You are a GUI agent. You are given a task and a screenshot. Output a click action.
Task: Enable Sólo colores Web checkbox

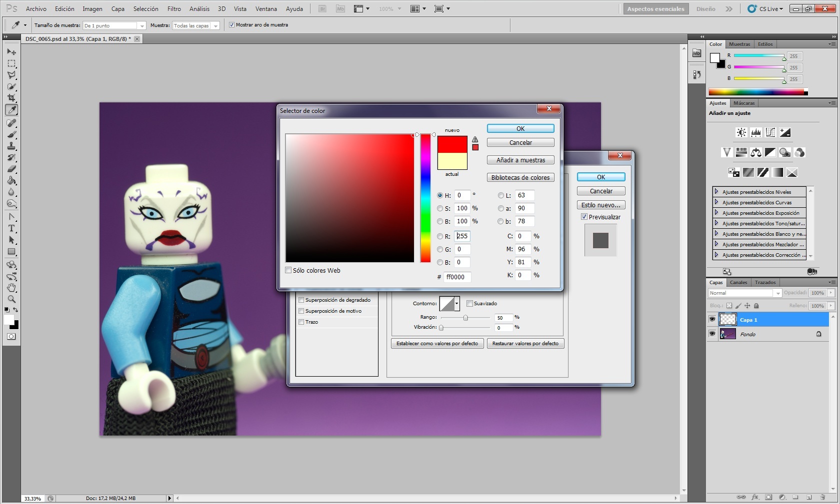point(288,270)
